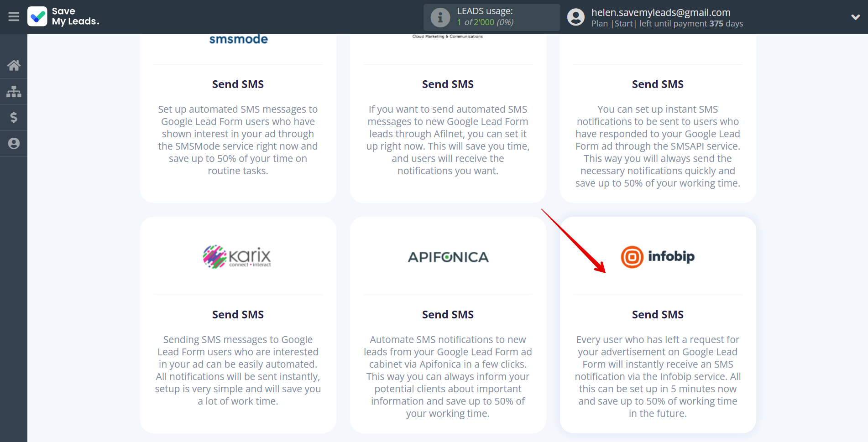Open account profile icon in sidebar

click(x=14, y=144)
